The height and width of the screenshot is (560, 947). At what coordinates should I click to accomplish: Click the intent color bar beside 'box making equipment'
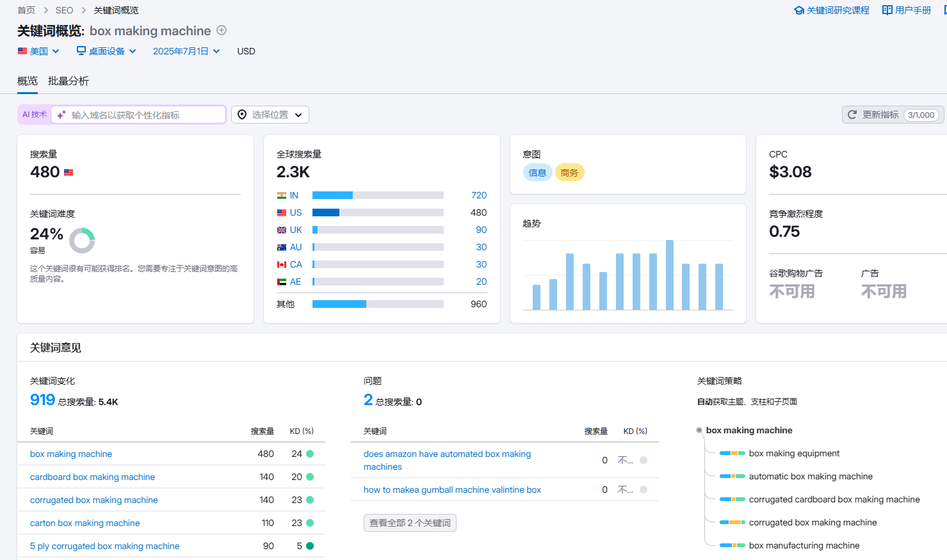pyautogui.click(x=733, y=453)
